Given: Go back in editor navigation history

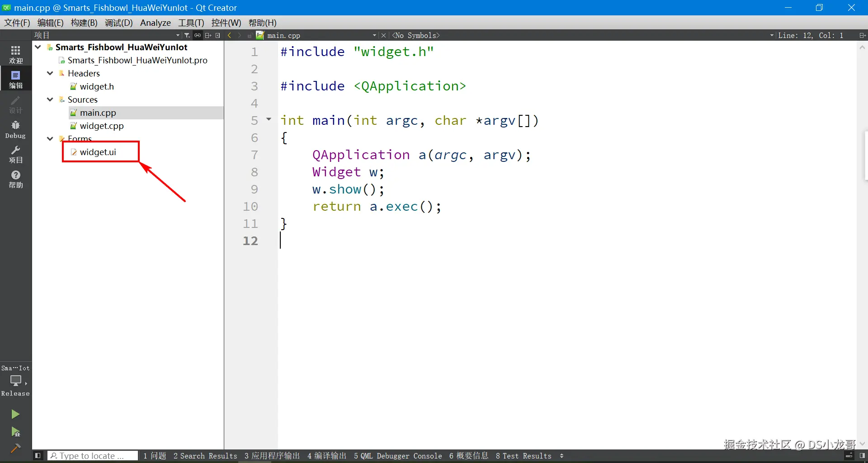Looking at the screenshot, I should point(230,35).
